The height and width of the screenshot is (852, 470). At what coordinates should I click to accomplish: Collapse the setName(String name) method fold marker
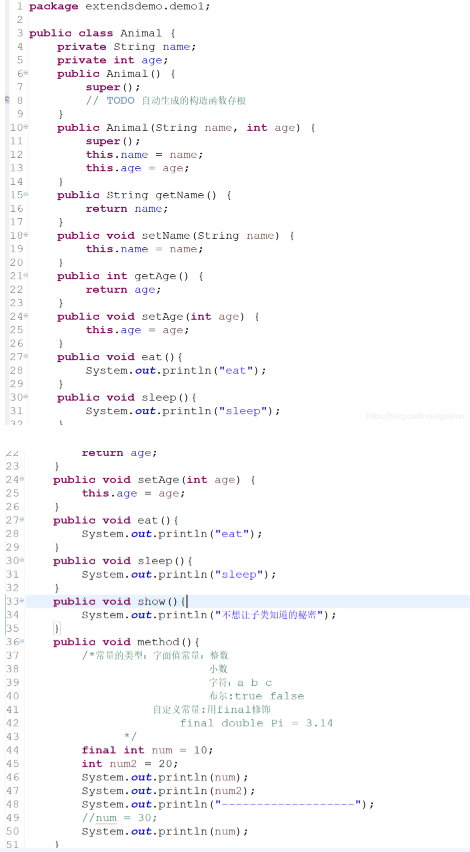click(26, 235)
